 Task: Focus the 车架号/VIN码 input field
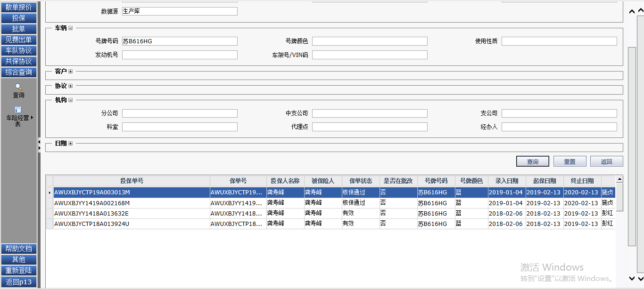pyautogui.click(x=370, y=55)
